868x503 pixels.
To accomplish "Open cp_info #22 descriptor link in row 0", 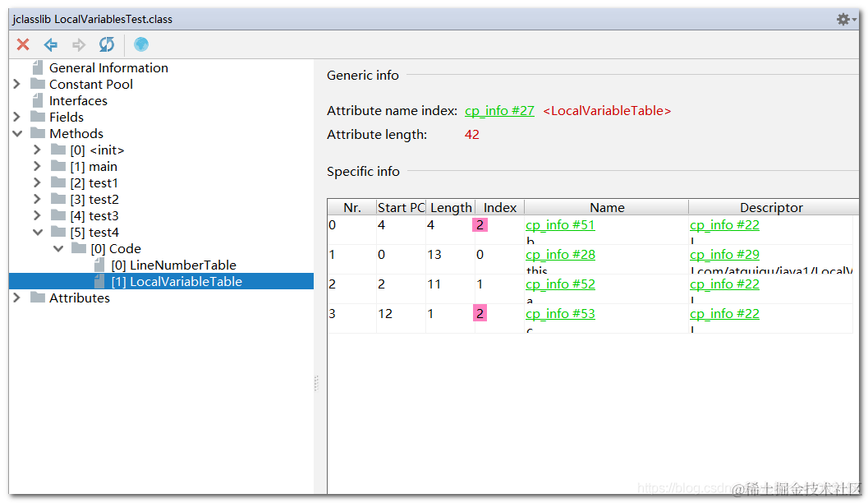I will pos(724,225).
